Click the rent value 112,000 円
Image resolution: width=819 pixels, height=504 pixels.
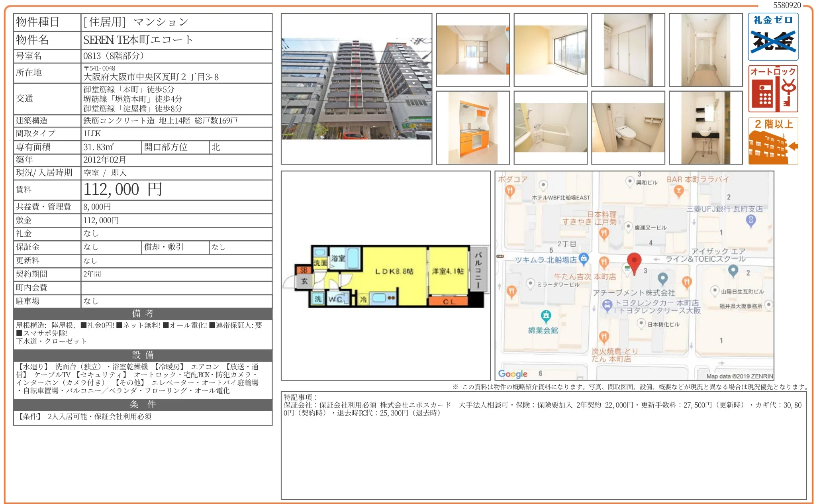coord(123,190)
